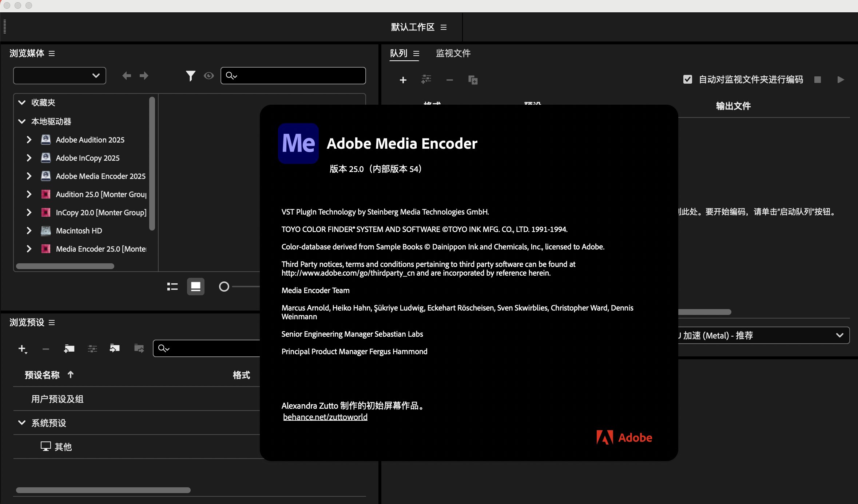
Task: Open the 默认工作区 workspace menu
Action: tap(444, 27)
